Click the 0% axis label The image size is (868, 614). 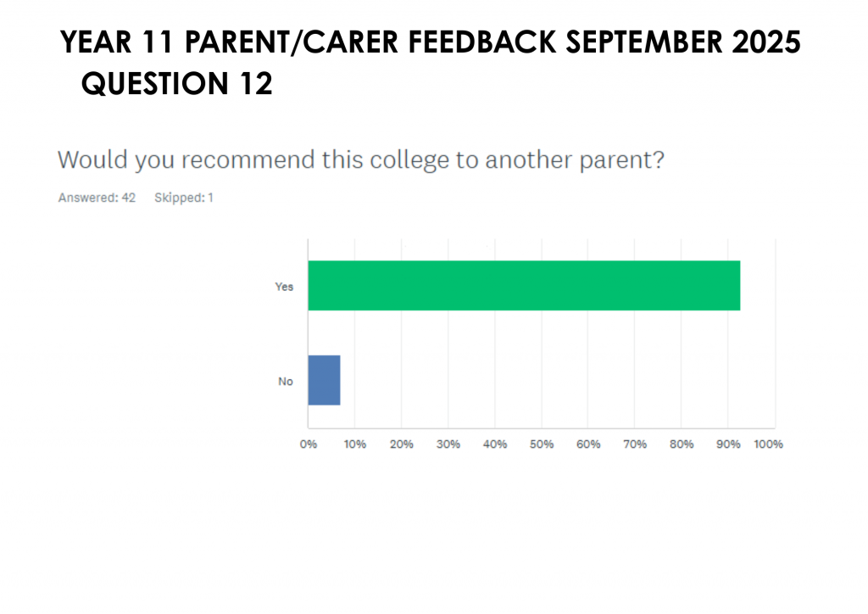pos(308,444)
